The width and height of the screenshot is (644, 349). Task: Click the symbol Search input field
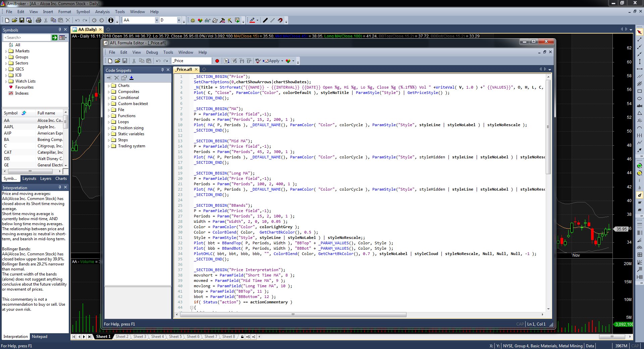click(26, 38)
